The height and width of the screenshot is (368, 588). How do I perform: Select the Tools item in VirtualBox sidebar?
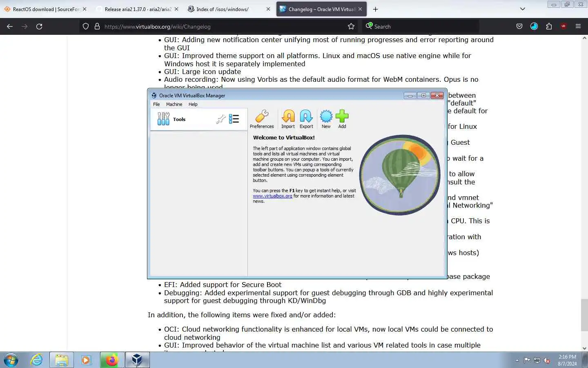[199, 119]
